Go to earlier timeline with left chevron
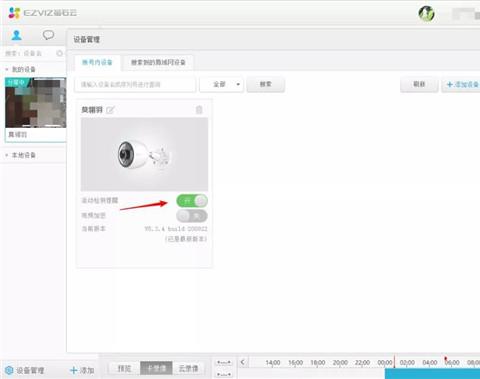The width and height of the screenshot is (480, 379). (243, 362)
